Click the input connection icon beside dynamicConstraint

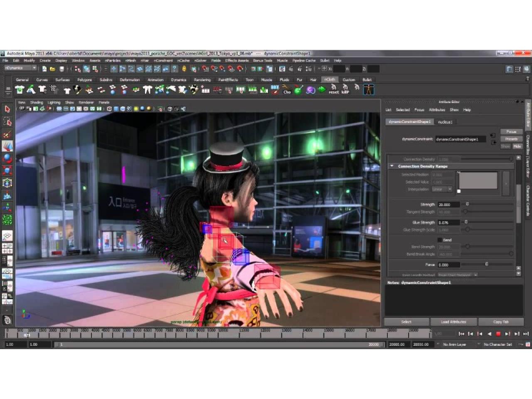tap(493, 135)
